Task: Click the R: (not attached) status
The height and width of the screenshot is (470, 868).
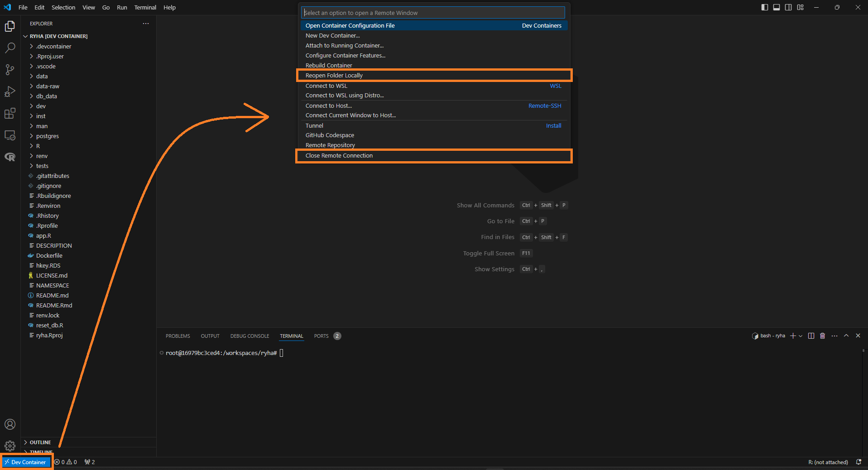Action: coord(828,462)
